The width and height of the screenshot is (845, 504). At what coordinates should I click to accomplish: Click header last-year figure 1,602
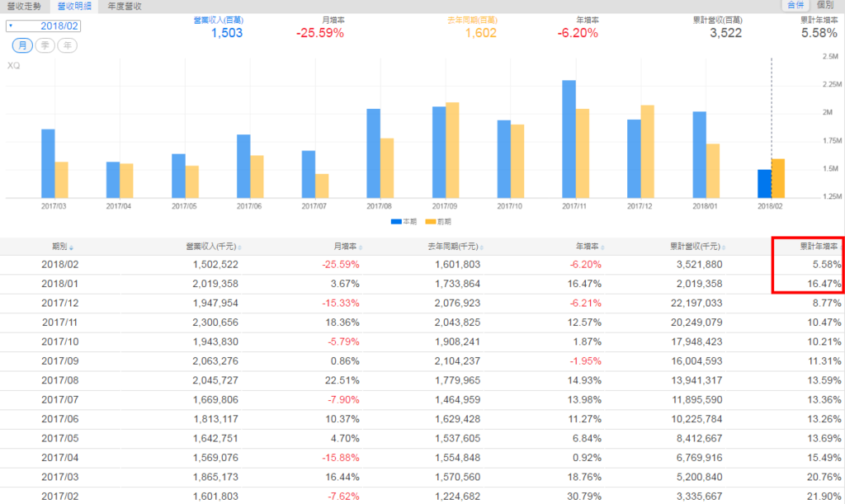point(481,33)
